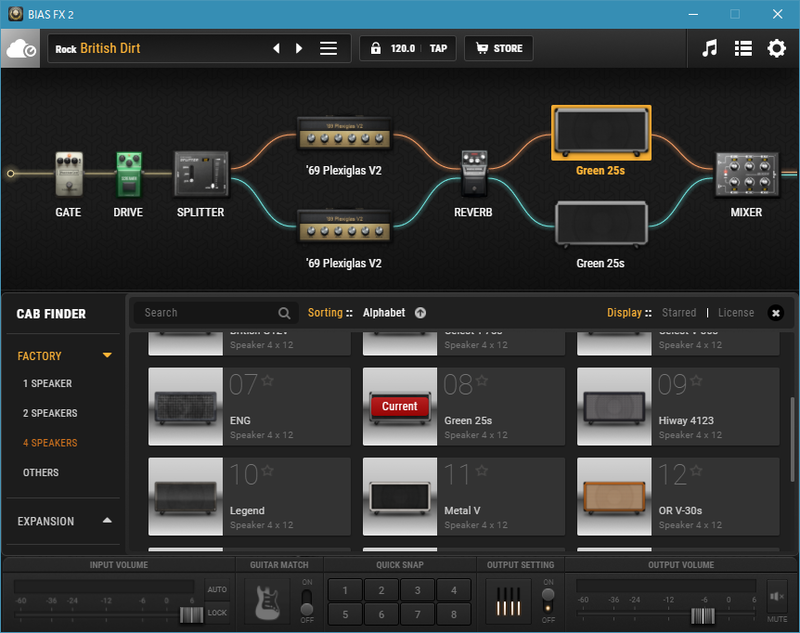Switch display to License

(x=736, y=313)
